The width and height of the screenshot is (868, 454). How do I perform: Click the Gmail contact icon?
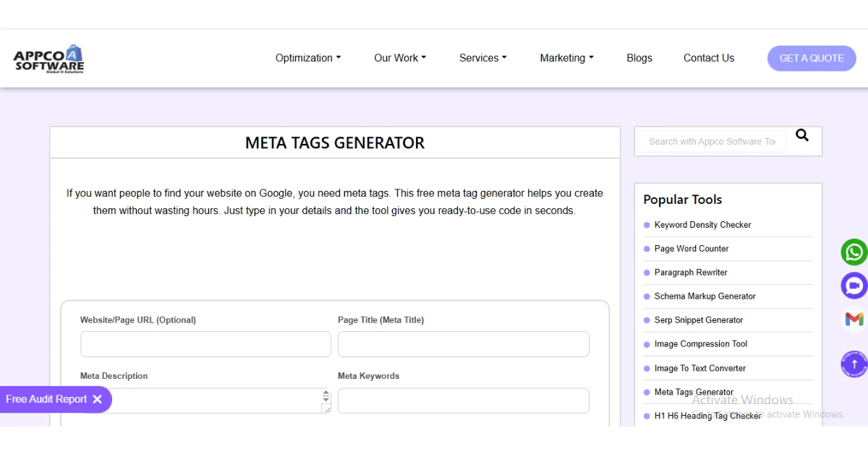[854, 319]
